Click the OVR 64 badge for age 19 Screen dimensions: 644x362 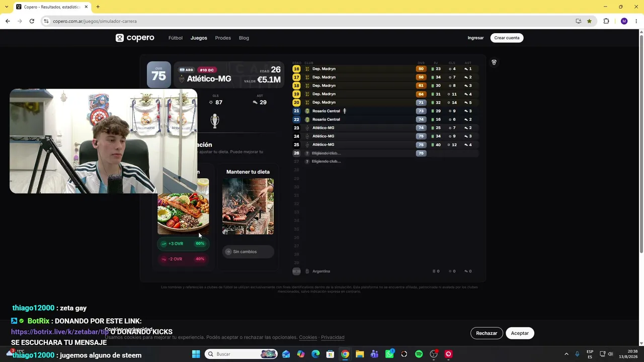click(x=421, y=94)
